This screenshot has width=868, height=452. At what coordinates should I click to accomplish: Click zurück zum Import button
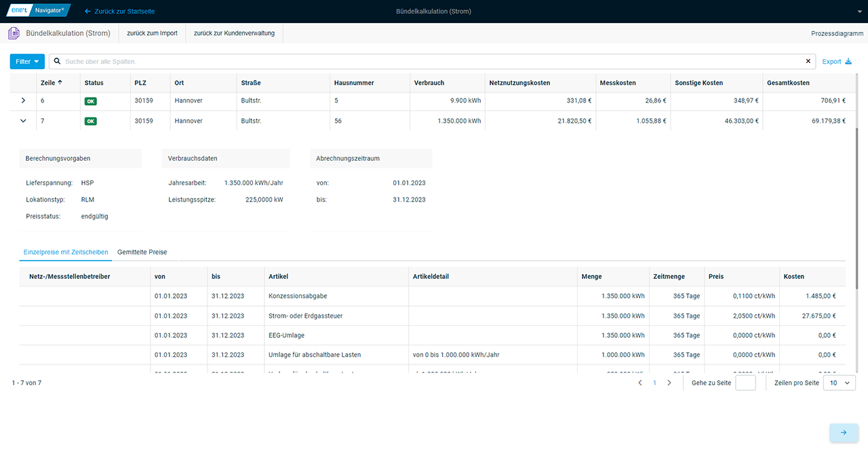(152, 33)
